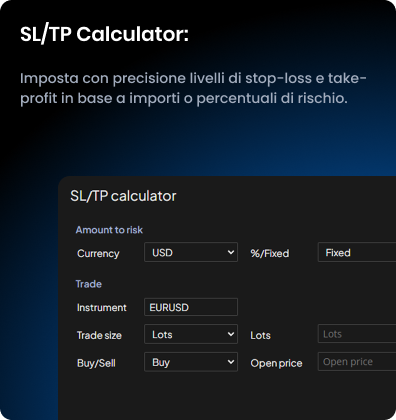Click the Instrument field containing EURUSD
The image size is (396, 420).
click(191, 307)
